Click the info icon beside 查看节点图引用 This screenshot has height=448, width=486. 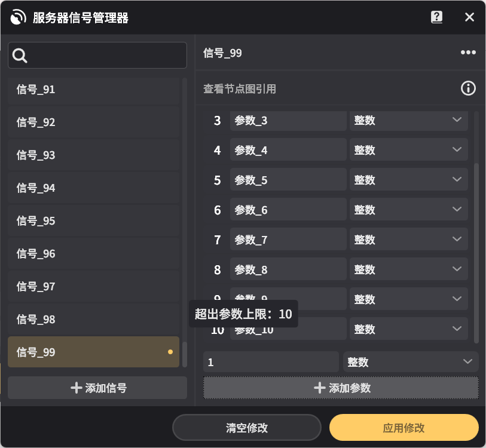(x=468, y=88)
